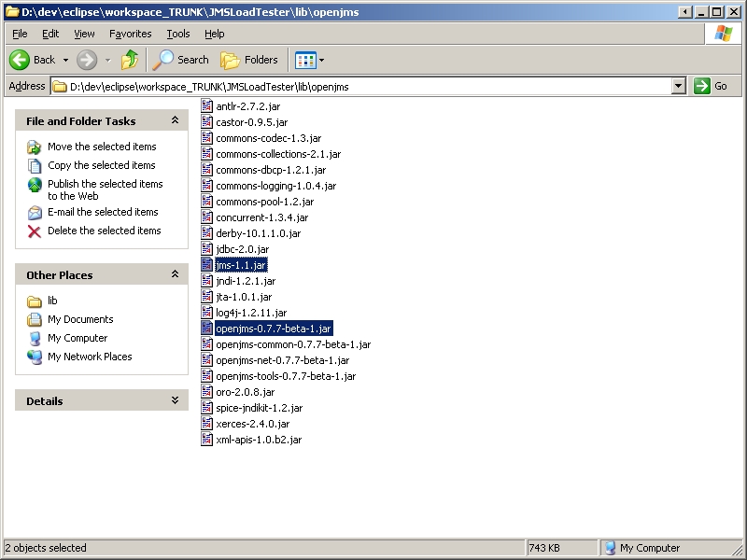Click the My Documents folder icon
The height and width of the screenshot is (560, 747).
(x=35, y=319)
